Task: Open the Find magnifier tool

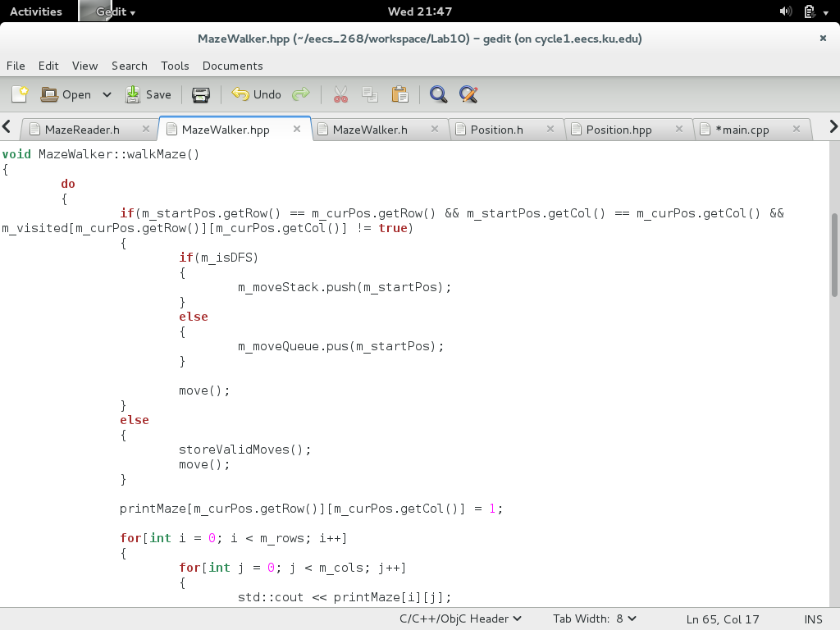Action: coord(439,94)
